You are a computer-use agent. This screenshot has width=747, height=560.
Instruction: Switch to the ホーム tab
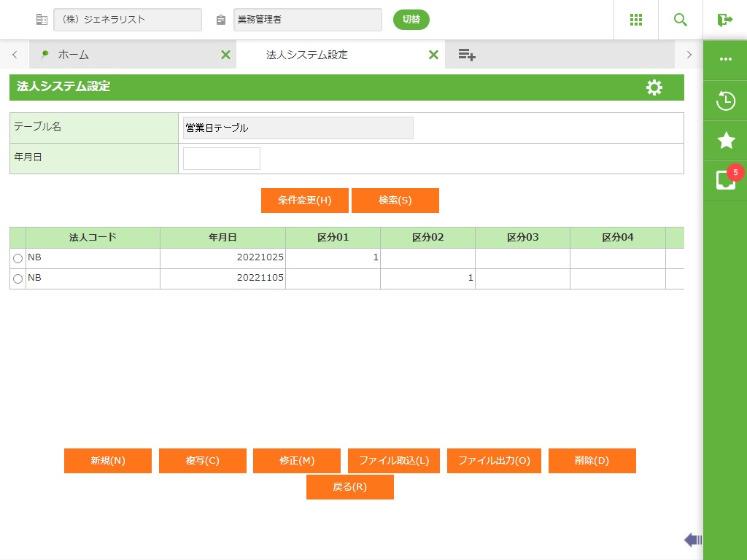pos(73,55)
